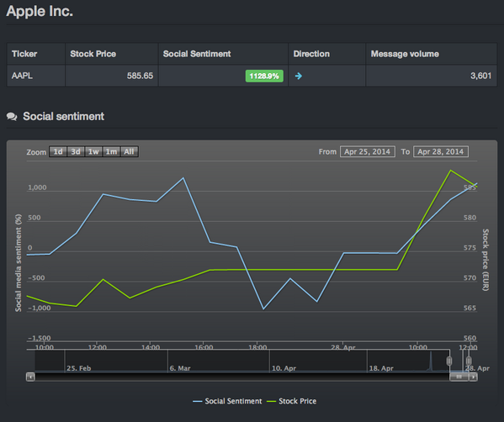This screenshot has width=504, height=422.
Task: Click stock price value 585.65
Action: point(140,76)
